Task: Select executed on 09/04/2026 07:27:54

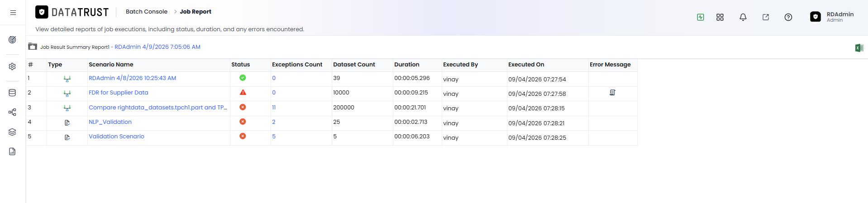Action: pos(537,79)
